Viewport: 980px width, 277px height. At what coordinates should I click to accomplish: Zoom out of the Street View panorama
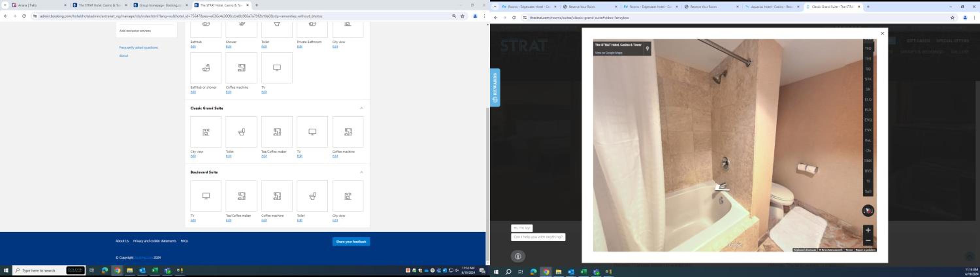[868, 241]
